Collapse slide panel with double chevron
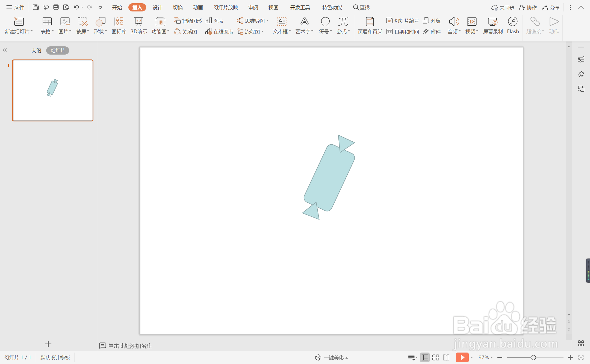 5,50
